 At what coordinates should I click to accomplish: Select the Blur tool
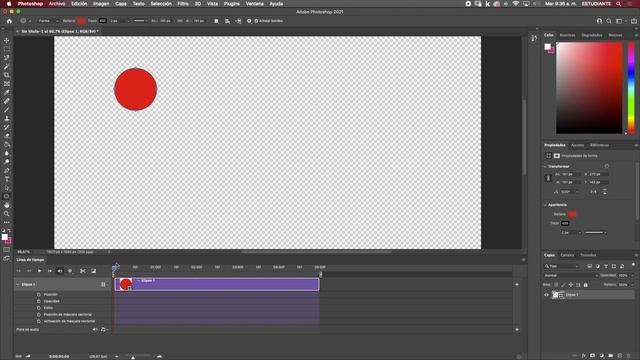point(7,153)
